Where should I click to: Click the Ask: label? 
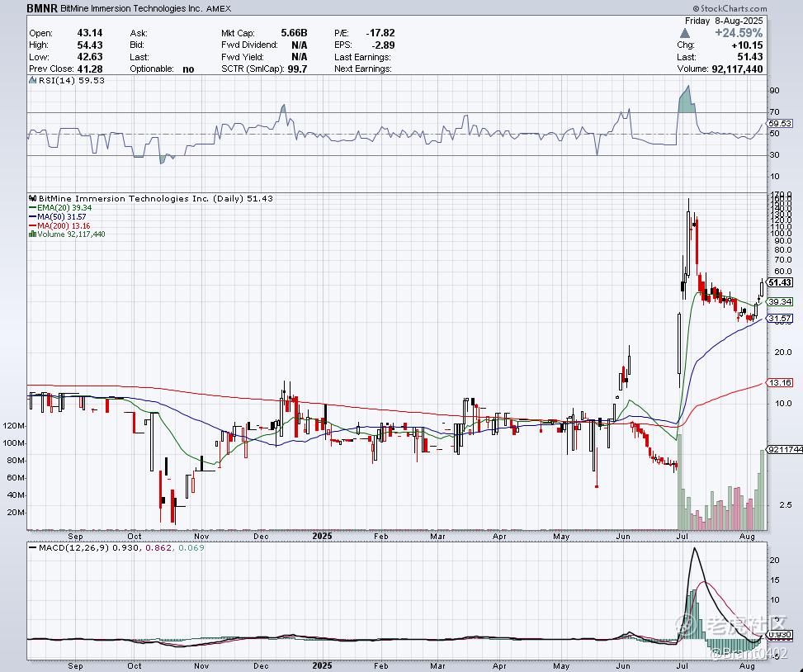[139, 33]
